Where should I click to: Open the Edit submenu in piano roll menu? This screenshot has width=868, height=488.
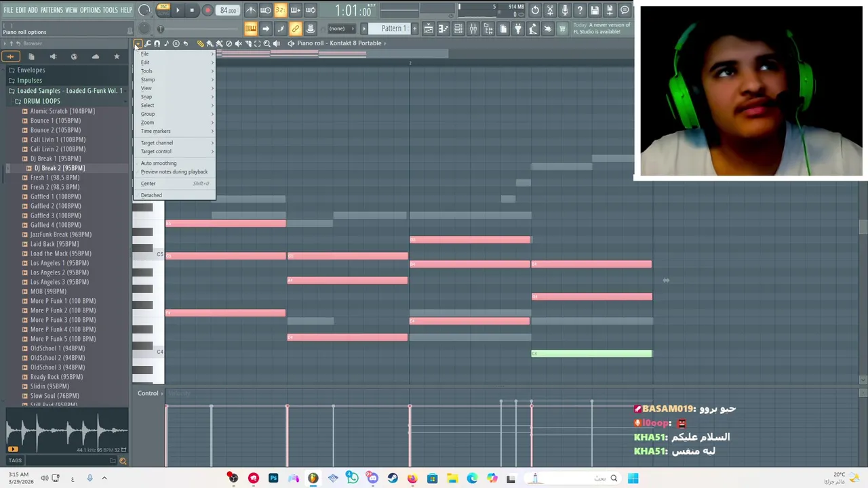coord(174,62)
